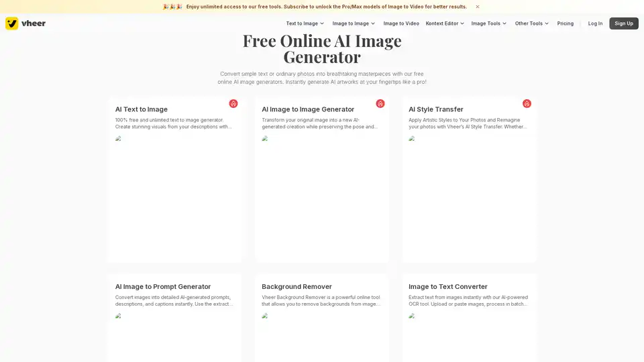Open the Pricing page
644x362 pixels.
pos(565,23)
